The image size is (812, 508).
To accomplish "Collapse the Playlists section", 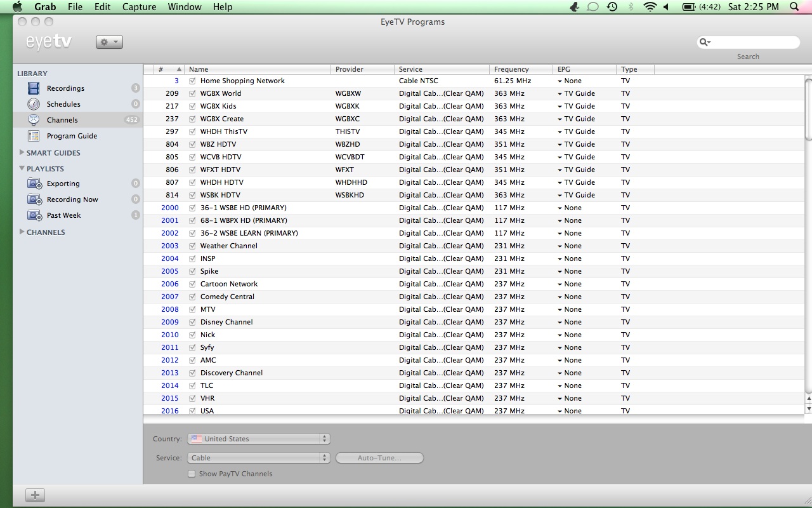I will [22, 168].
